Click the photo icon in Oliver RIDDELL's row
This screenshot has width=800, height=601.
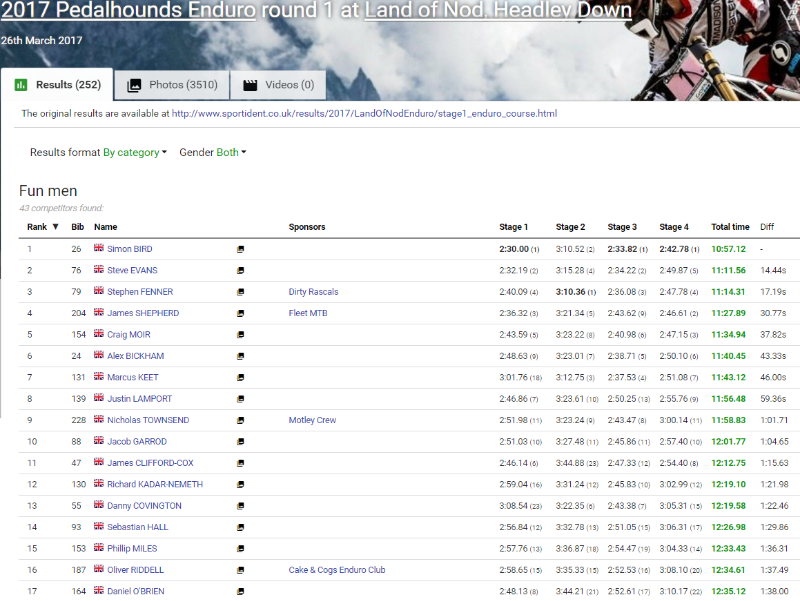click(240, 570)
